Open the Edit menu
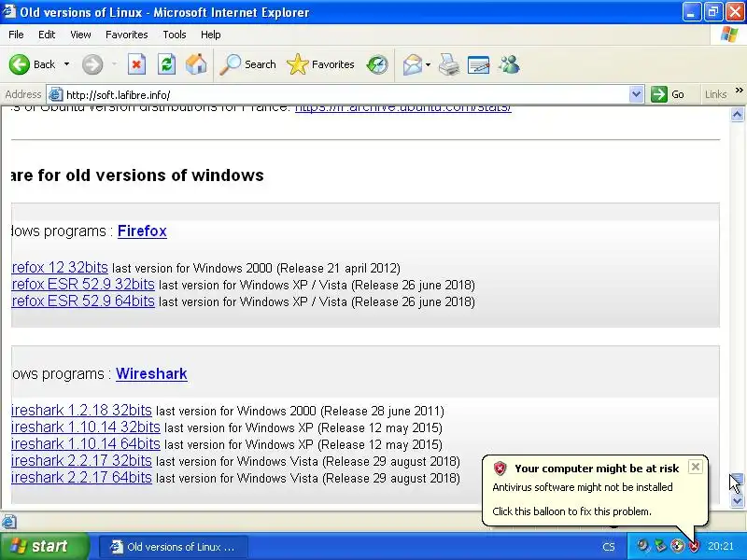747x560 pixels. click(x=47, y=35)
